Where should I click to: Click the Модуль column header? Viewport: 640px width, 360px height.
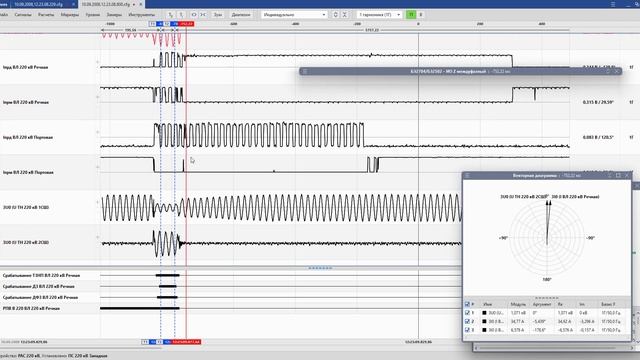point(518,304)
